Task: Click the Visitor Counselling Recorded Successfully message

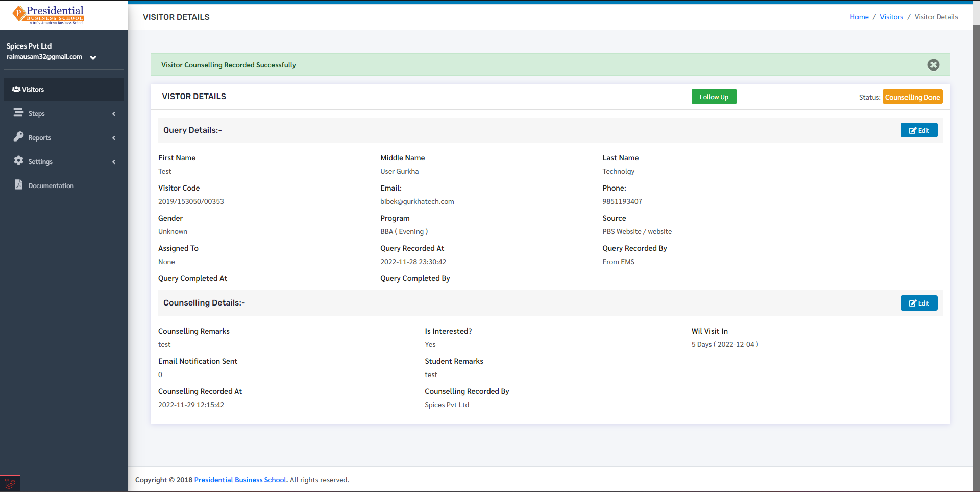Action: click(228, 65)
